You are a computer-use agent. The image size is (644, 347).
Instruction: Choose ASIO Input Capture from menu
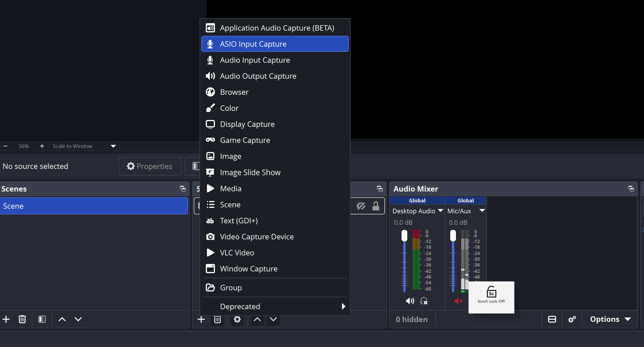[x=275, y=44]
